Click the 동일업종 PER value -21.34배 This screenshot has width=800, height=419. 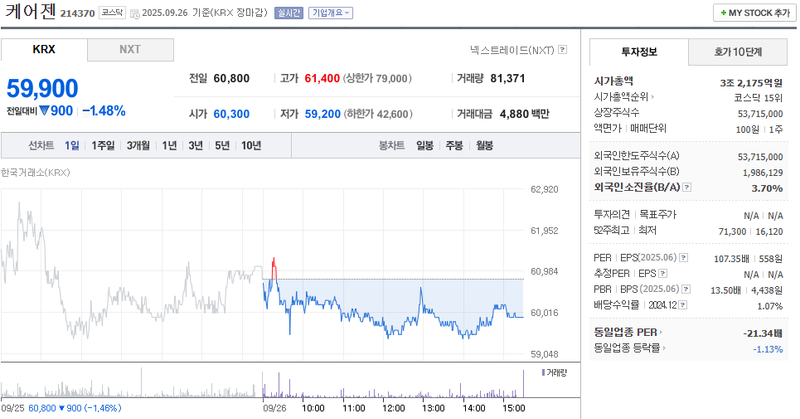click(x=763, y=333)
